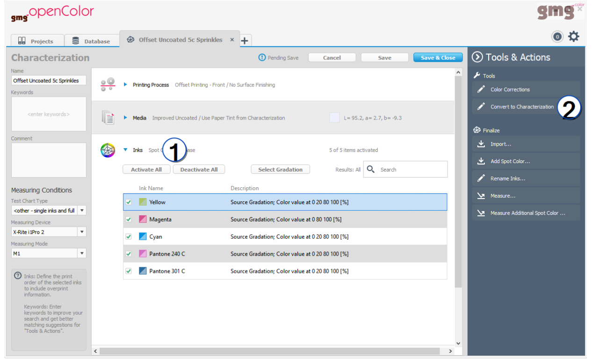The width and height of the screenshot is (592, 364).
Task: Click the Save & Close button
Action: pos(438,57)
